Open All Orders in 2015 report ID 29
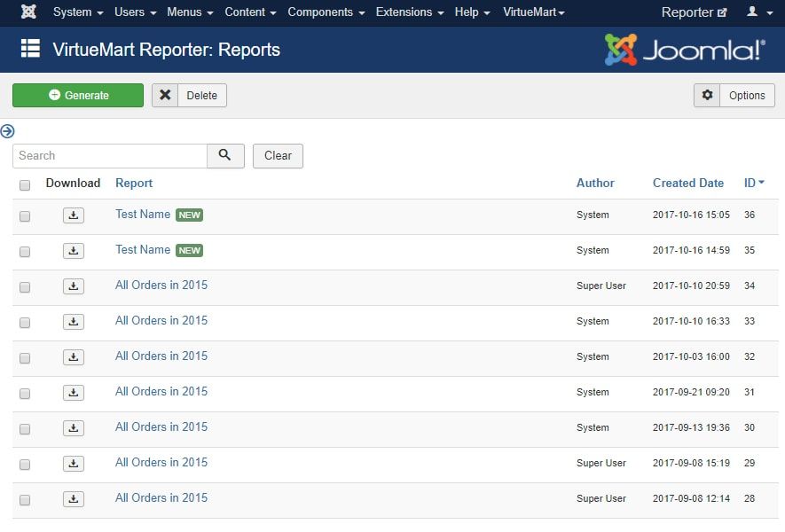Viewport: 785px width, 532px height. click(x=161, y=463)
